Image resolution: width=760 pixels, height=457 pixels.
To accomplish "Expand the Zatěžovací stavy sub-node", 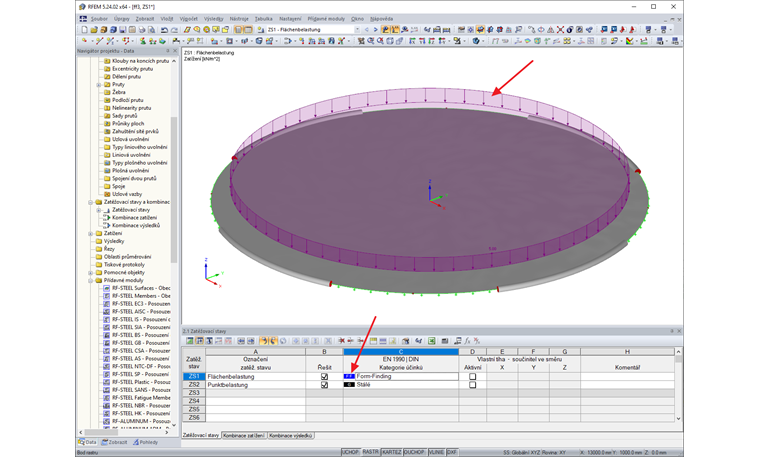I will (x=98, y=210).
